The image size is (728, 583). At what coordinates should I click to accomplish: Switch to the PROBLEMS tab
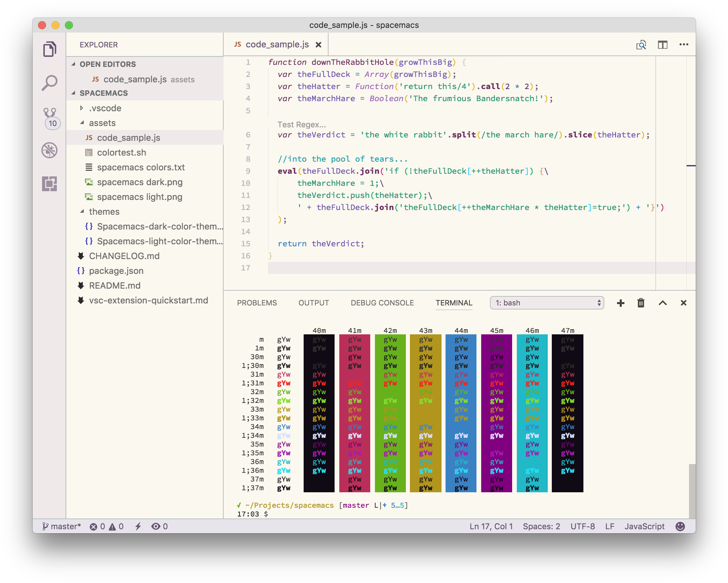(x=257, y=303)
